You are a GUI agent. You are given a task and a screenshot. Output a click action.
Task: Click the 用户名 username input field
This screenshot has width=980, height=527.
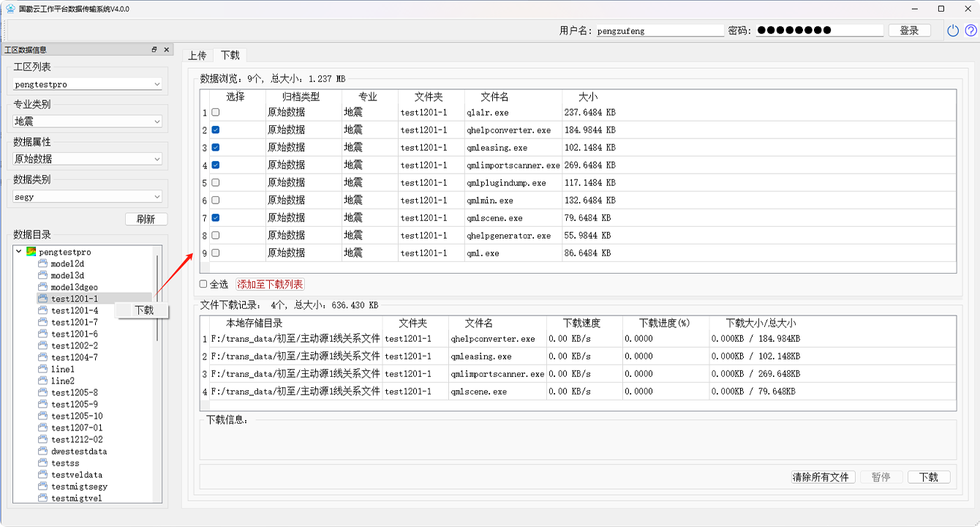tap(660, 31)
